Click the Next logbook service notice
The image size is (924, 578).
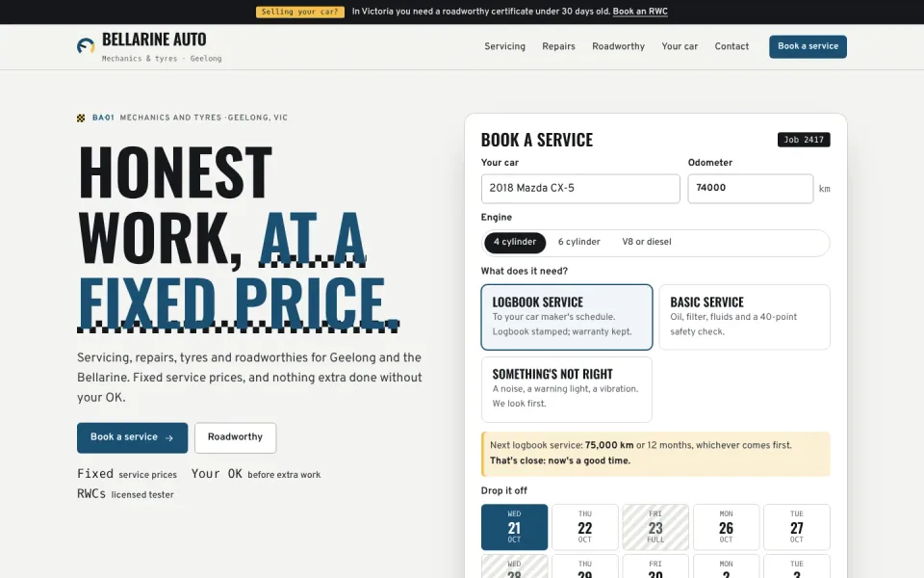pyautogui.click(x=655, y=454)
